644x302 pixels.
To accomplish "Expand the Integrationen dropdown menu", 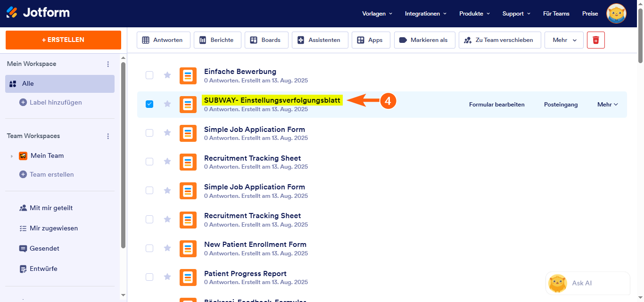I will 426,14.
